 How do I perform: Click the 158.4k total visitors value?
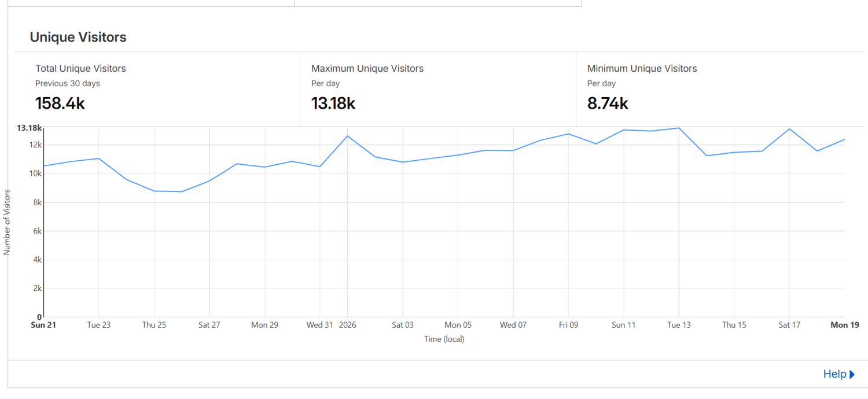click(x=60, y=104)
